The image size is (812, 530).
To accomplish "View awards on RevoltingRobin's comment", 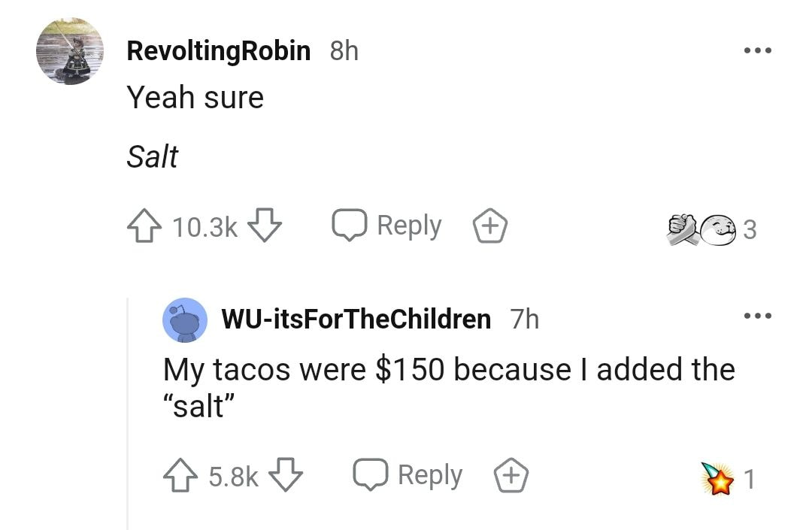I will tap(711, 228).
